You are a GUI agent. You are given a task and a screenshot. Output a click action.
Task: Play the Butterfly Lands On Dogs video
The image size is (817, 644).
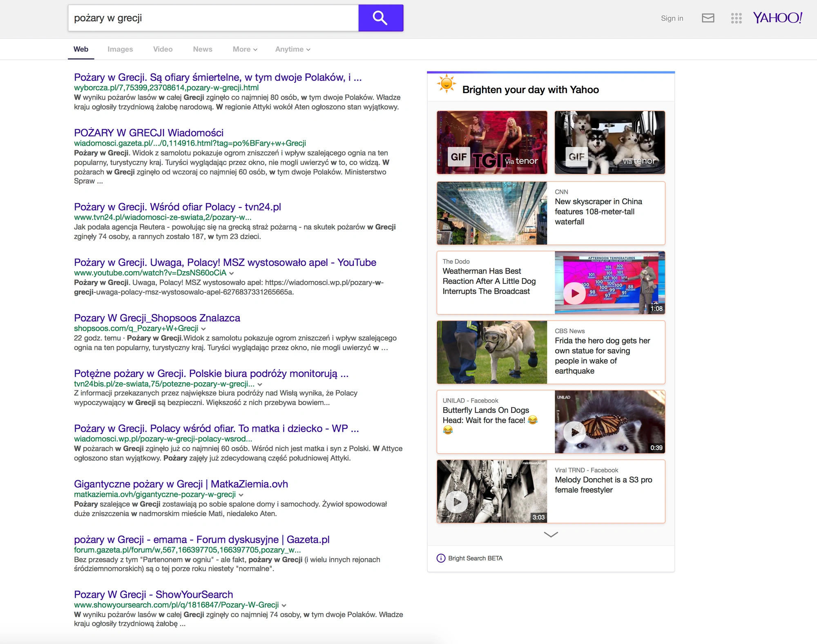pyautogui.click(x=575, y=432)
